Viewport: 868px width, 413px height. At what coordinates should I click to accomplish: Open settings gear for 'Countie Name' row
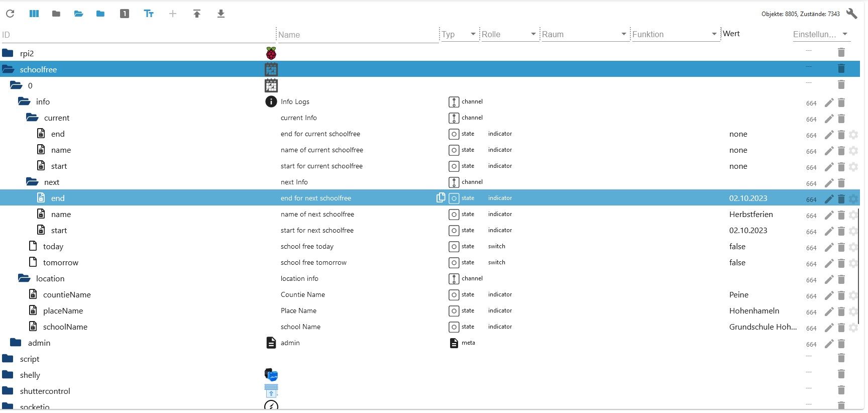[x=853, y=295]
